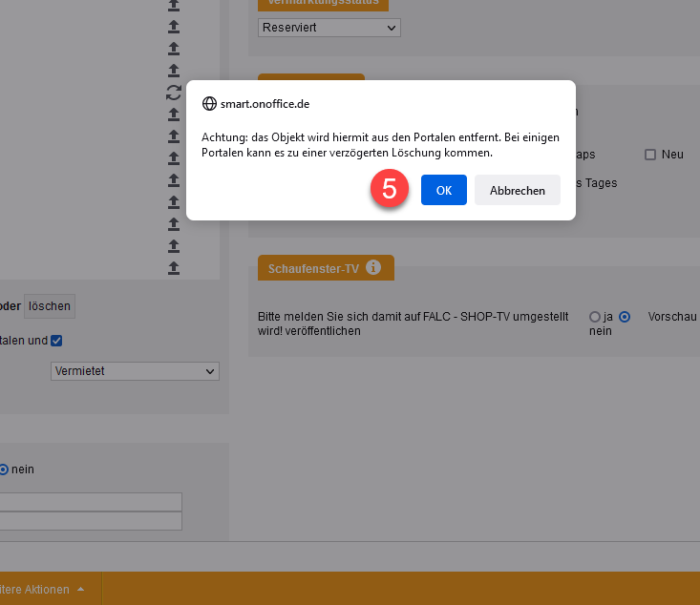This screenshot has height=605, width=700.
Task: Click the second upload arrow above refresh icon
Action: coord(173,49)
